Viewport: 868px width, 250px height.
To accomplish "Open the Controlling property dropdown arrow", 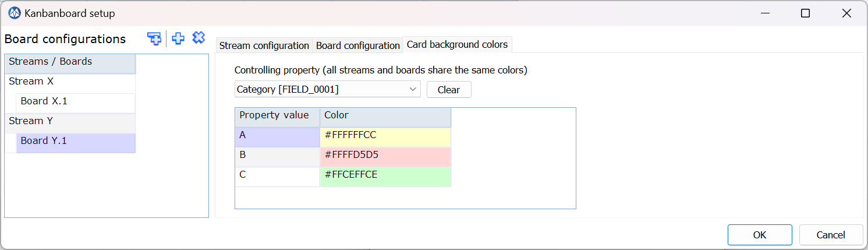I will (x=413, y=89).
